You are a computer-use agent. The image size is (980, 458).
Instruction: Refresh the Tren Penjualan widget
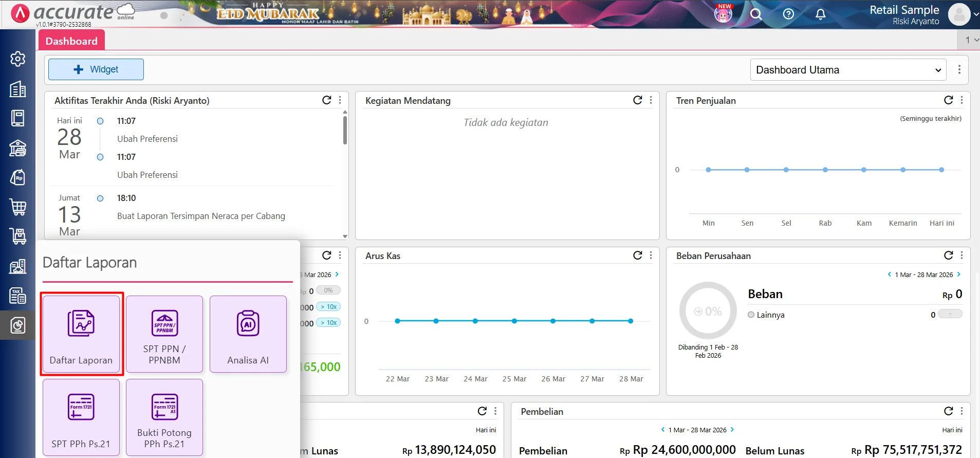click(948, 100)
